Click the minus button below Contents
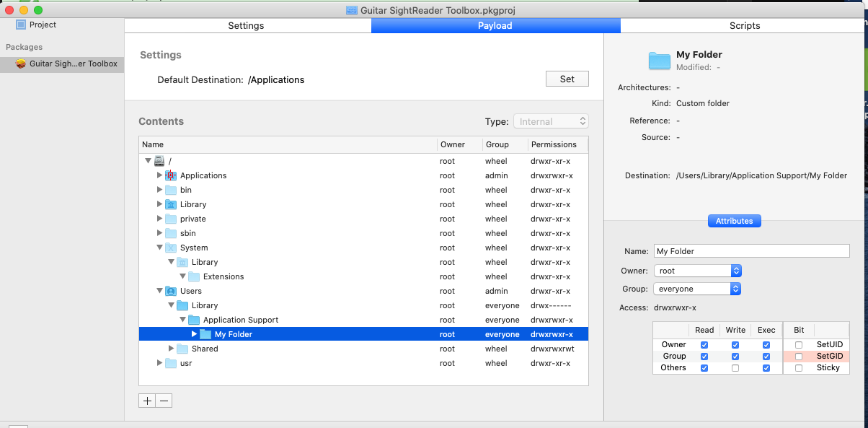 click(164, 401)
